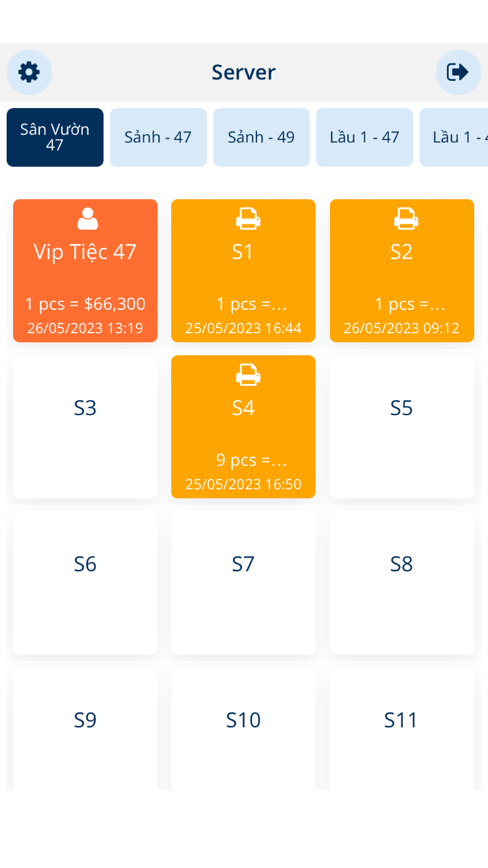Select empty table S3

(x=85, y=427)
